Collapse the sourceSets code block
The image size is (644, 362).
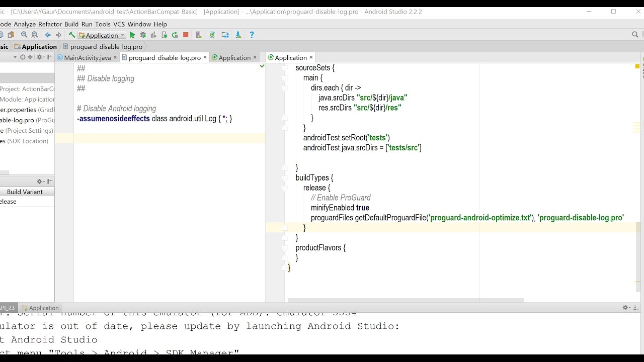pyautogui.click(x=285, y=68)
